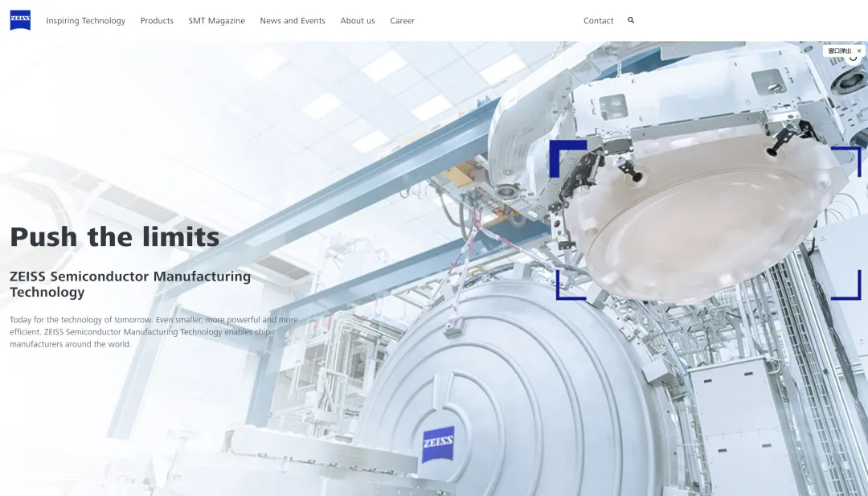Click the "ZEISS Semiconductor Manufacturing Technology" subheading
This screenshot has height=496, width=868.
pos(130,284)
